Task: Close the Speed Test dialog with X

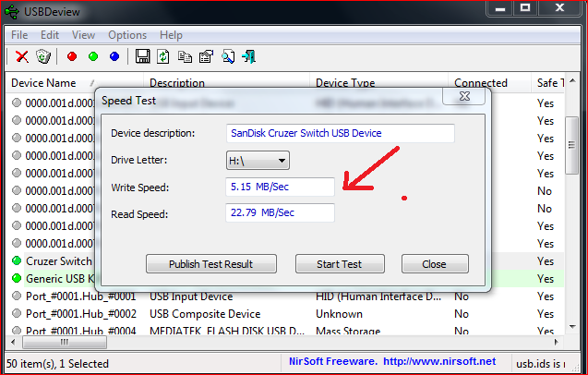Action: (464, 96)
